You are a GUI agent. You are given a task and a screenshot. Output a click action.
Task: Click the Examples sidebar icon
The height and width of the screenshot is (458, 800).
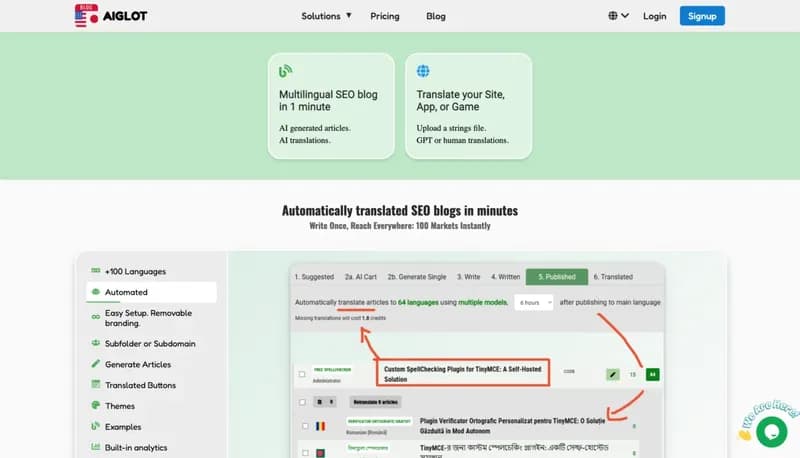95,426
